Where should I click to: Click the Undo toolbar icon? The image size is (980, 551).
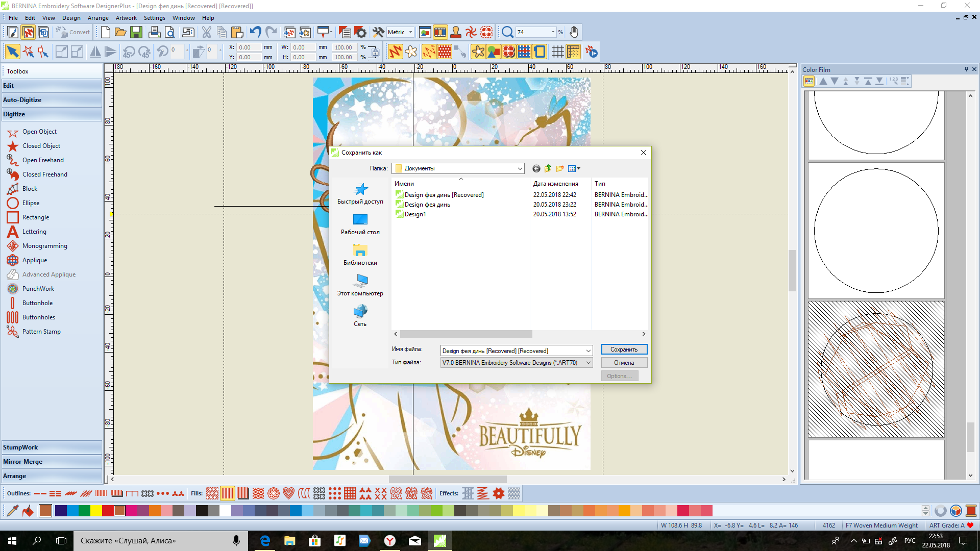(x=255, y=33)
